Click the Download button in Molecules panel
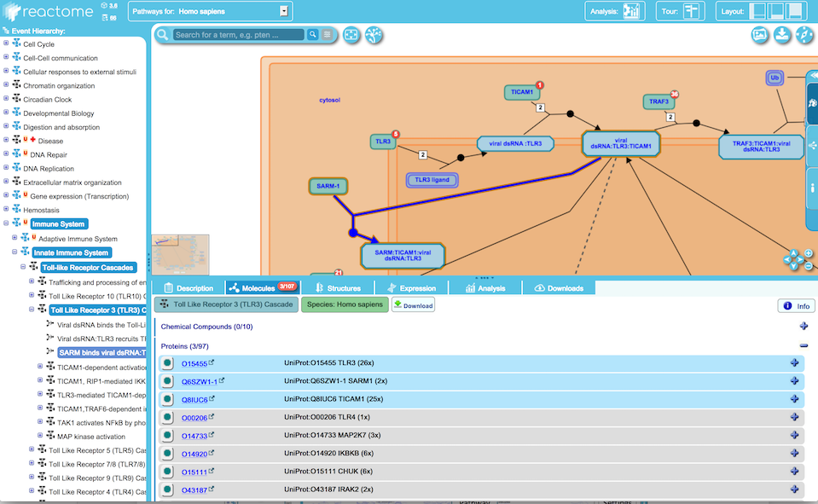This screenshot has width=818, height=504. click(413, 305)
